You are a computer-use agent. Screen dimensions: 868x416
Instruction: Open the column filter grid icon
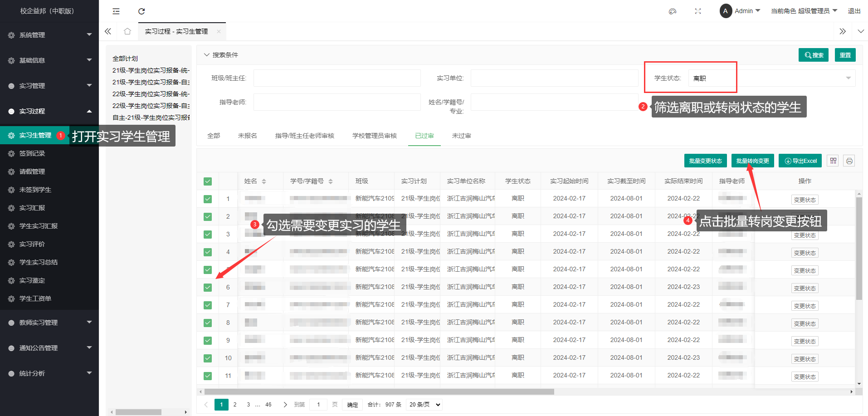(x=833, y=161)
